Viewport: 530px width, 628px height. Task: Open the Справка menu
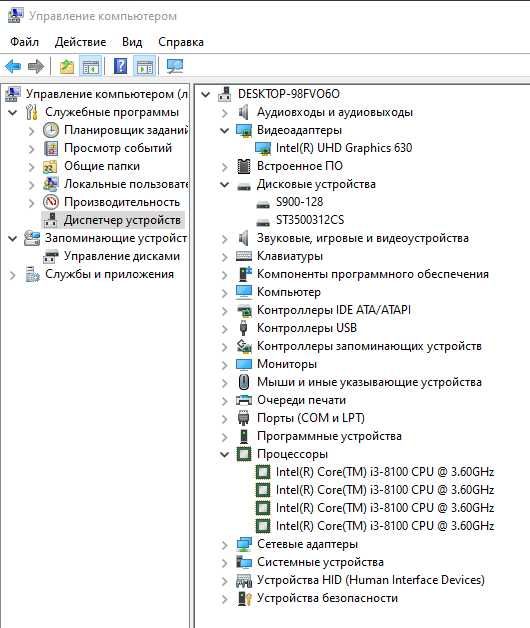(x=181, y=42)
